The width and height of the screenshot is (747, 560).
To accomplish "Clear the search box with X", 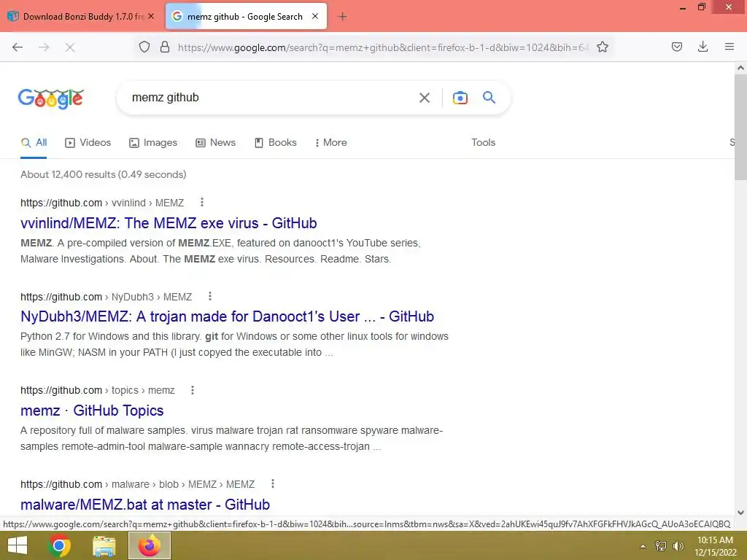I will click(x=425, y=98).
